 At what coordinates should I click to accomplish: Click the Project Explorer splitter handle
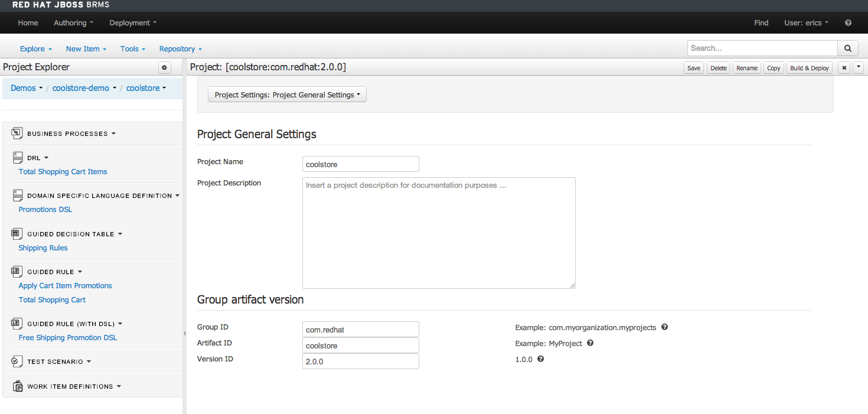(185, 334)
